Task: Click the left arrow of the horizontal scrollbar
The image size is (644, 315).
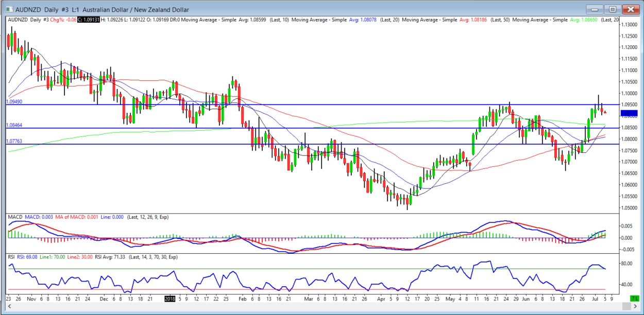Action: (x=8, y=305)
